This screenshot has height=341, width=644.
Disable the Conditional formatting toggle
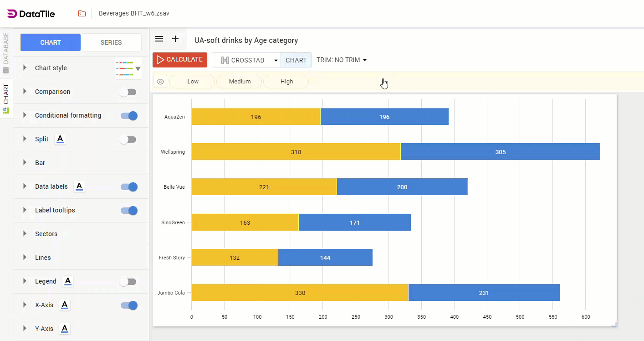(129, 115)
